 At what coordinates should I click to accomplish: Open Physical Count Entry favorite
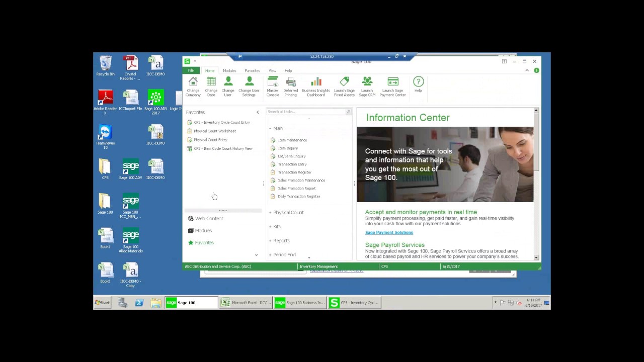tap(207, 140)
